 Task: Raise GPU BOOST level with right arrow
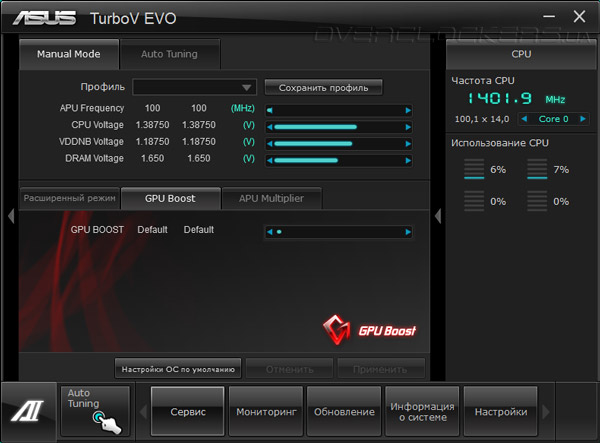408,232
